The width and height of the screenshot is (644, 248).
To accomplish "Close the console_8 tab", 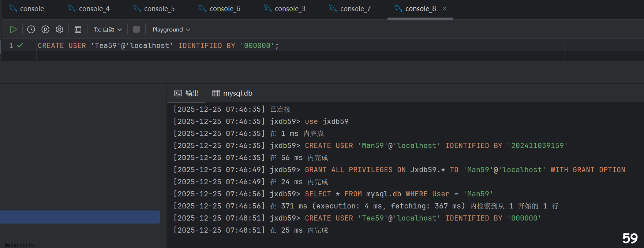I will tap(445, 8).
